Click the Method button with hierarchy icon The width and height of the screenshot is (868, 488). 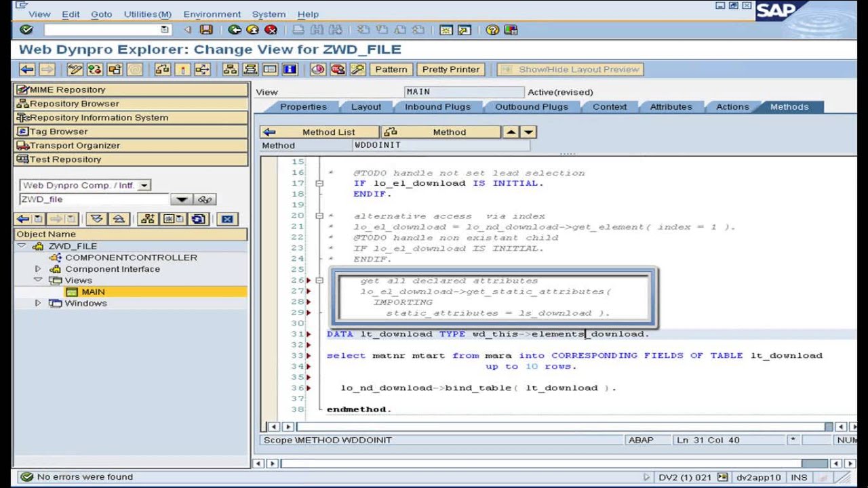coord(441,132)
